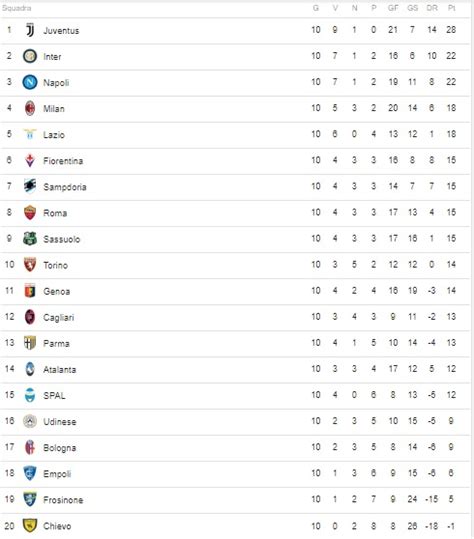The width and height of the screenshot is (474, 539).
Task: Click the Sassuolo green badge
Action: (30, 239)
